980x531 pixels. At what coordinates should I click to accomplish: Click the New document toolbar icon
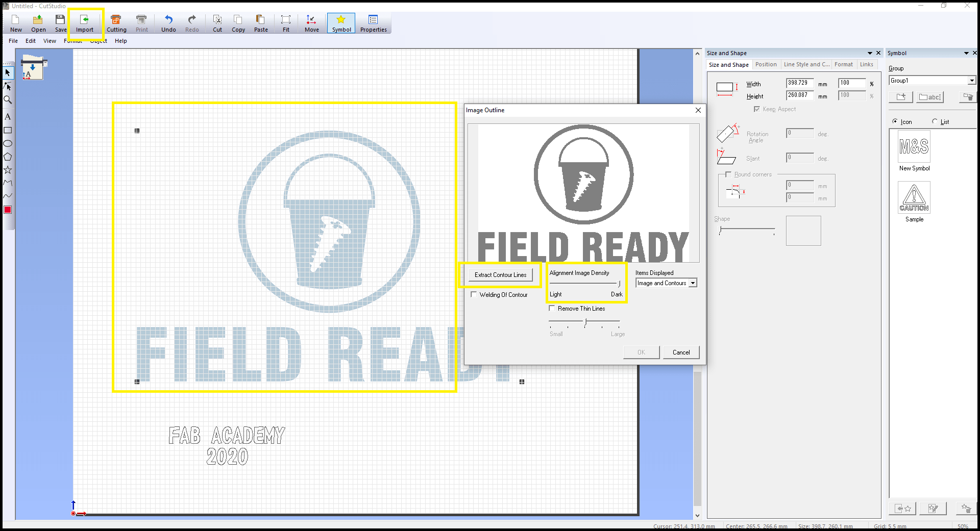coord(16,23)
